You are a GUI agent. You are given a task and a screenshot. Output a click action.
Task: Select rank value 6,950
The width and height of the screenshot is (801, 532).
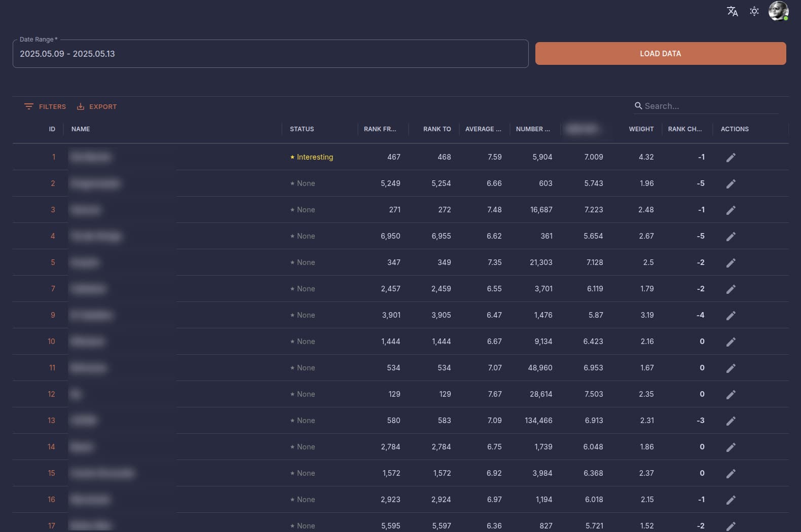[x=390, y=236]
